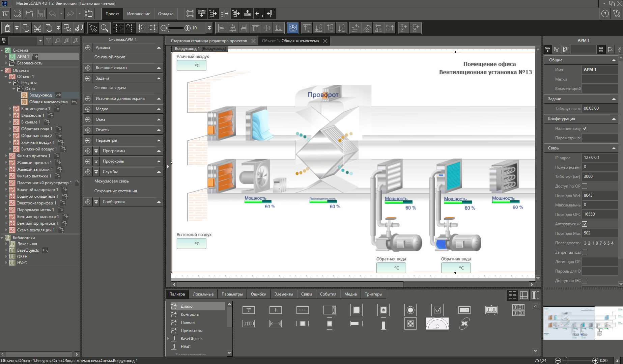
Task: Click the scissors cut icon
Action: (x=37, y=28)
